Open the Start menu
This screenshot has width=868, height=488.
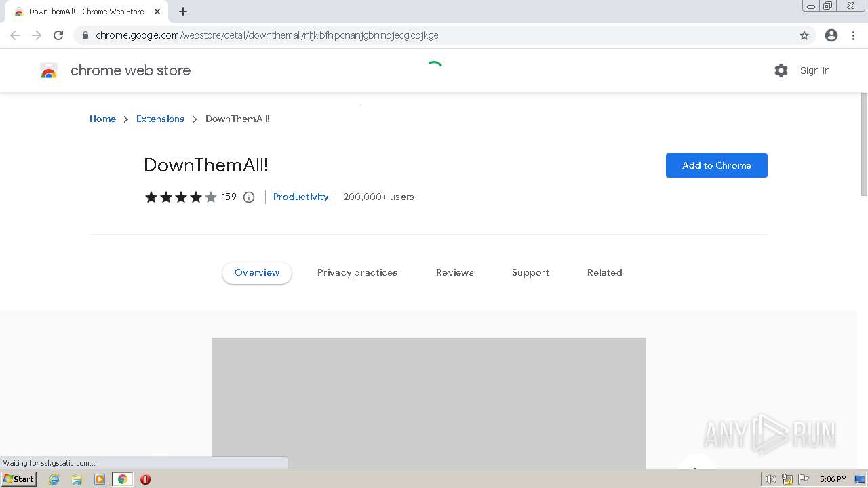pos(19,479)
